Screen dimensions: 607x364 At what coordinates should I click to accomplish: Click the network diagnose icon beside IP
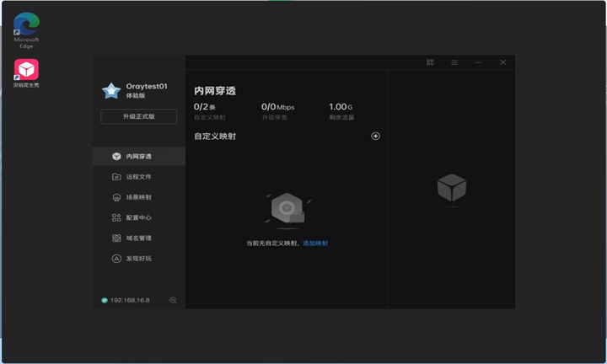pyautogui.click(x=173, y=300)
